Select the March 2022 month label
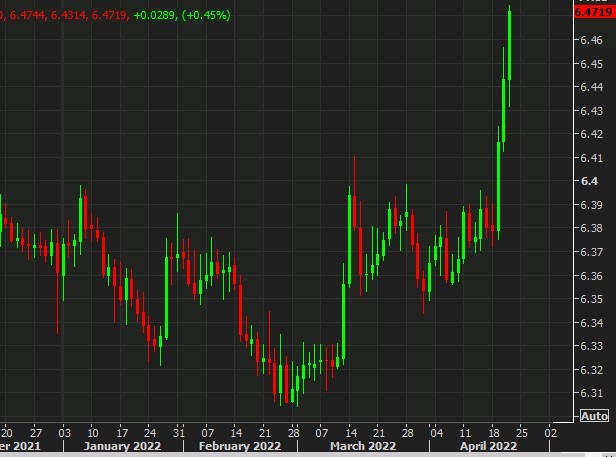Viewport: 616px width, 457px height. tap(363, 446)
